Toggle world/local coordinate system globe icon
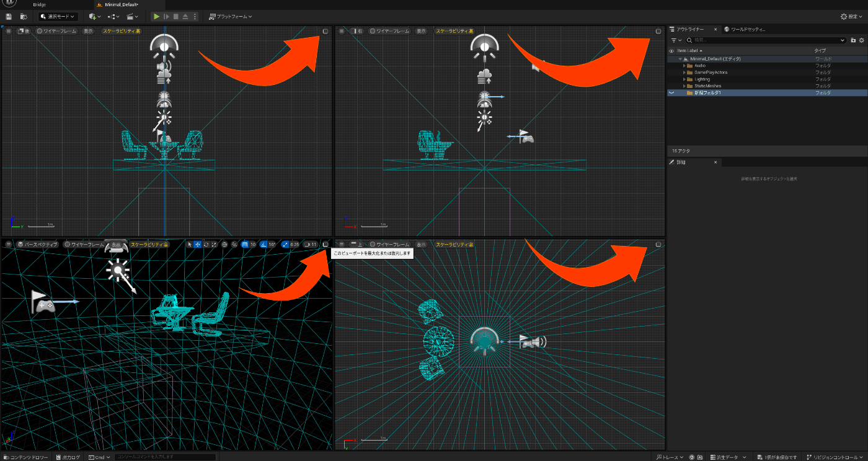 pyautogui.click(x=224, y=245)
